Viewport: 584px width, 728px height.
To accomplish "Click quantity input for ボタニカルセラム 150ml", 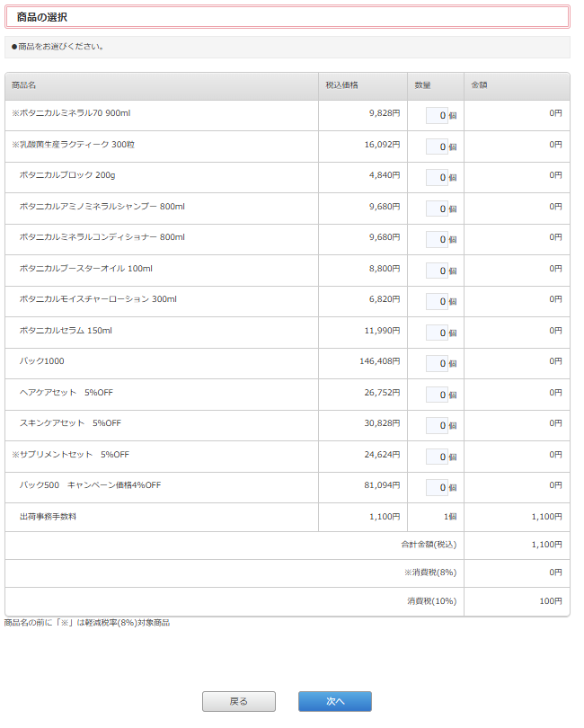I will tap(437, 333).
